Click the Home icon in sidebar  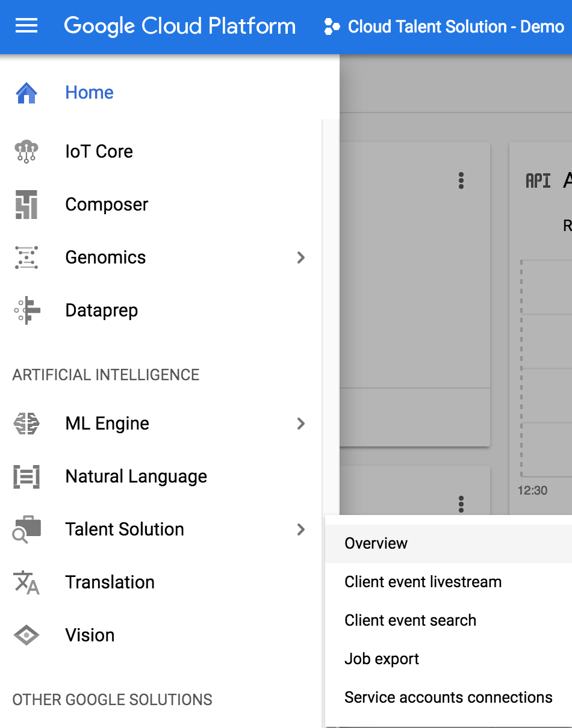(26, 93)
